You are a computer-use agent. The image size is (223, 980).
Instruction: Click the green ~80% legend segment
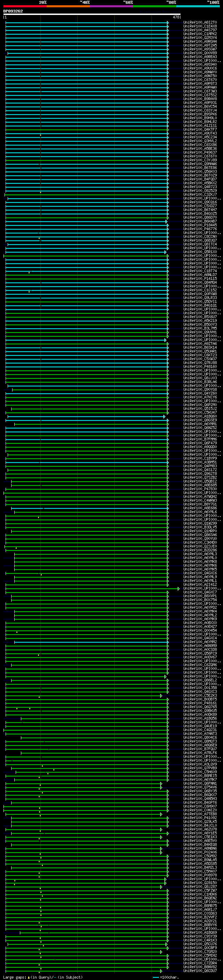(155, 6)
